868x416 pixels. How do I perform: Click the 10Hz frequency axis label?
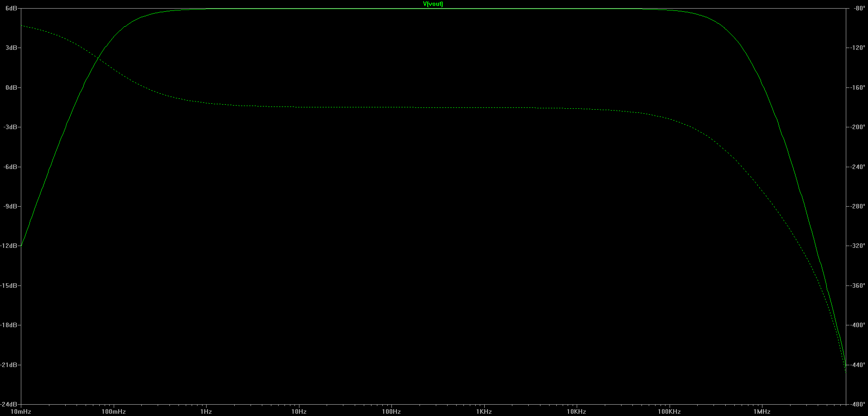299,411
